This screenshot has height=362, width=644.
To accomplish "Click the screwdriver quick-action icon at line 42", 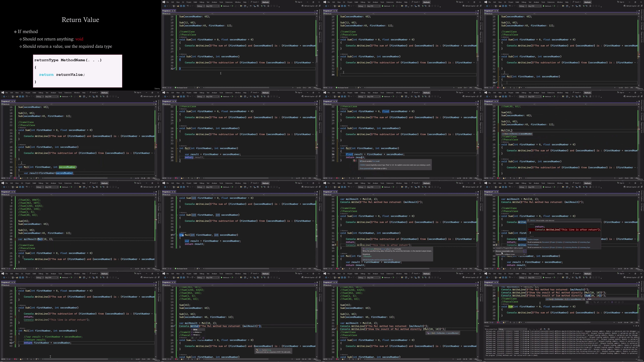I will click(x=14, y=343).
